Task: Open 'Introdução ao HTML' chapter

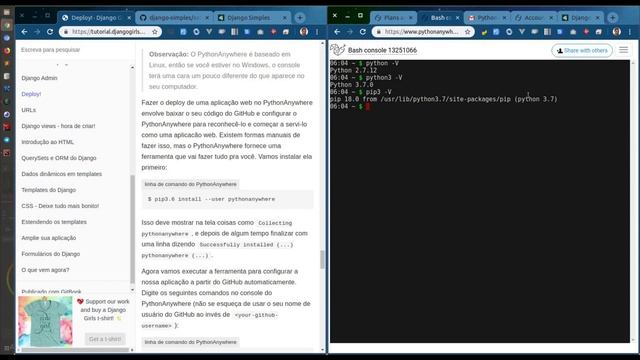Action: (x=47, y=142)
